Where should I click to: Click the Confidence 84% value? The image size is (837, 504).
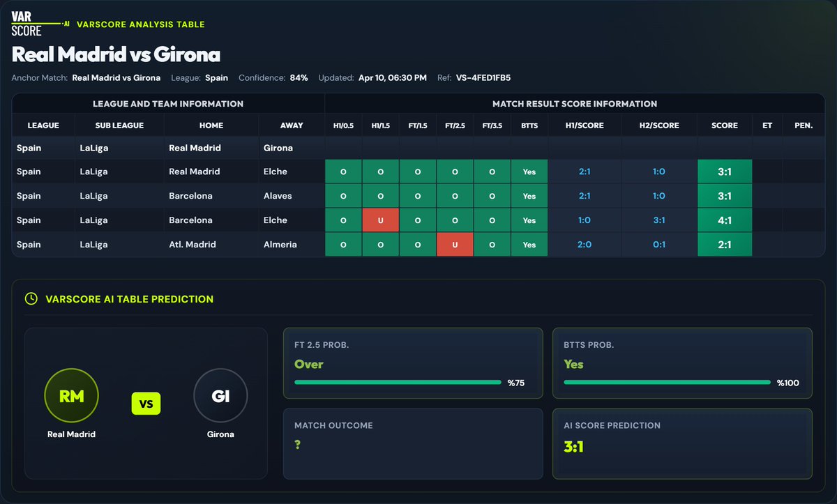pos(300,78)
